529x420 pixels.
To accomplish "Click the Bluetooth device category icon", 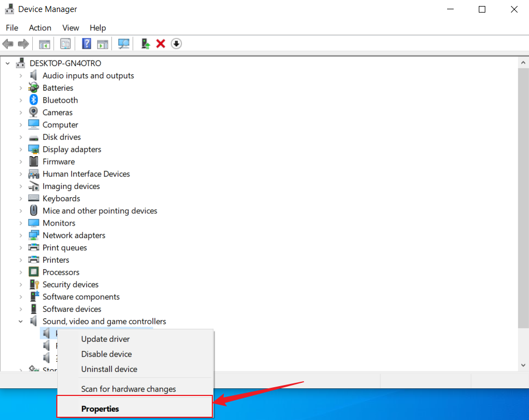I will [34, 100].
